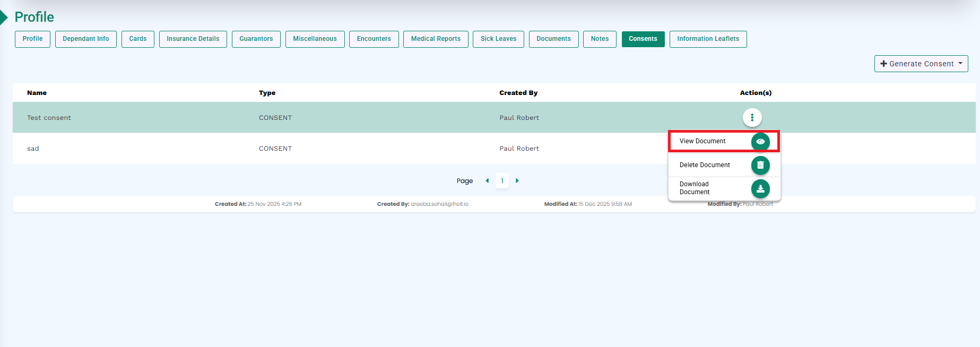Click the trash icon to delete document

tap(760, 165)
